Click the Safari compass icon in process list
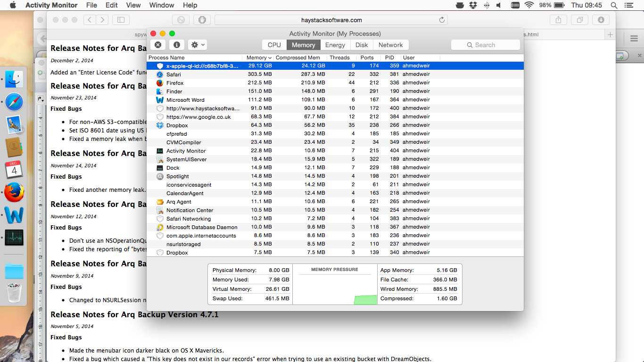This screenshot has height=362, width=644. coord(160,74)
